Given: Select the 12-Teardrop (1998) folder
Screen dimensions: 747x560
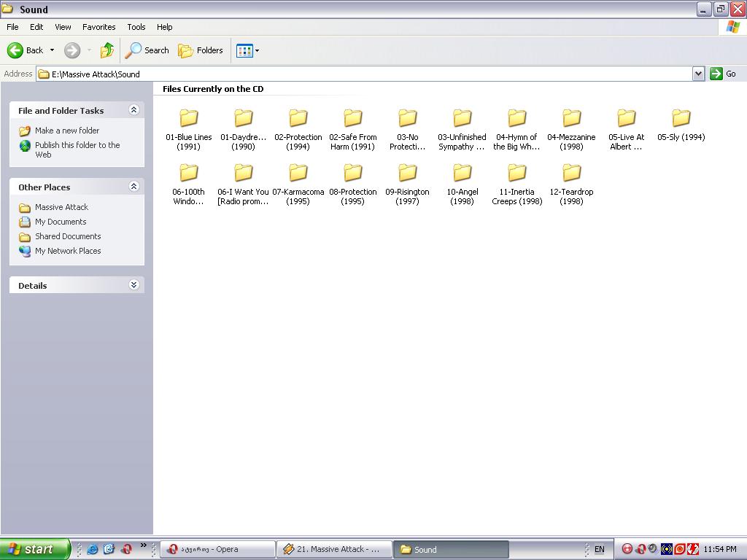Looking at the screenshot, I should pos(571,173).
